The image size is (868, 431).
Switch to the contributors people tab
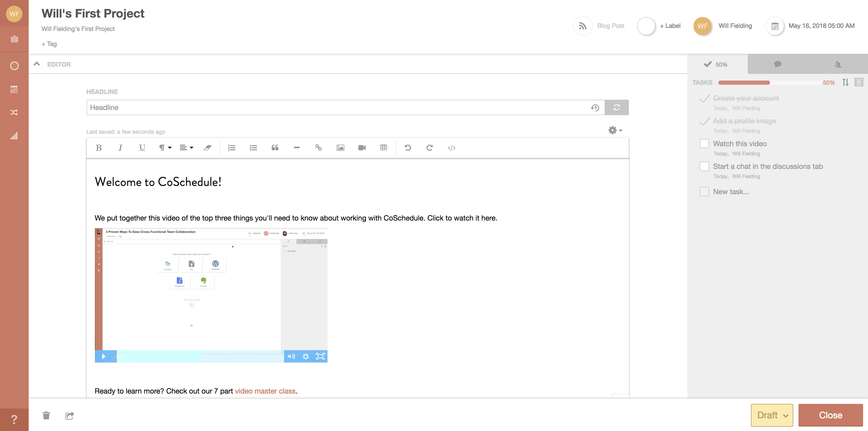tap(838, 64)
